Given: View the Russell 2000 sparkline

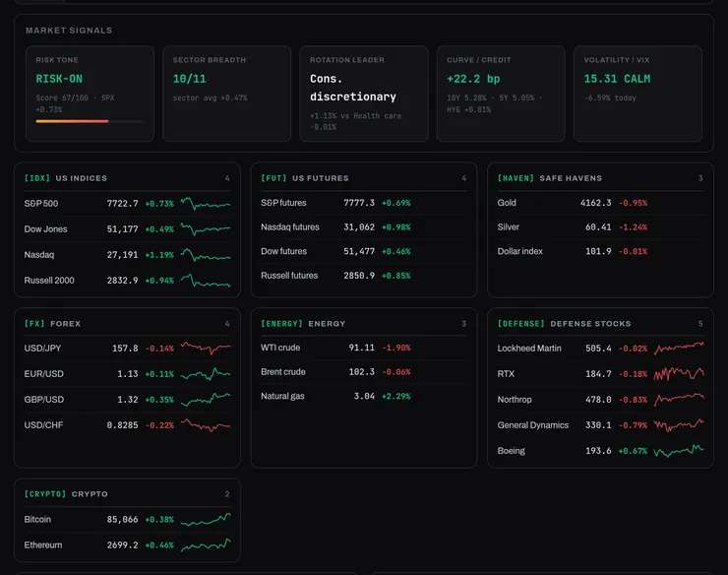Looking at the screenshot, I should pyautogui.click(x=206, y=281).
